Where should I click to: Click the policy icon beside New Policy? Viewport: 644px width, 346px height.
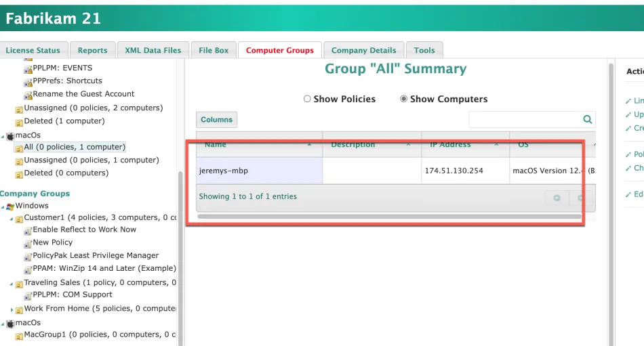(28, 243)
